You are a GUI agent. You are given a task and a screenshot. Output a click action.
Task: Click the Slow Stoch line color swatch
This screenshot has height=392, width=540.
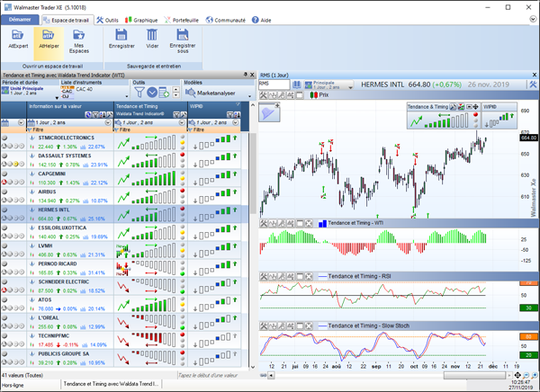coord(323,326)
